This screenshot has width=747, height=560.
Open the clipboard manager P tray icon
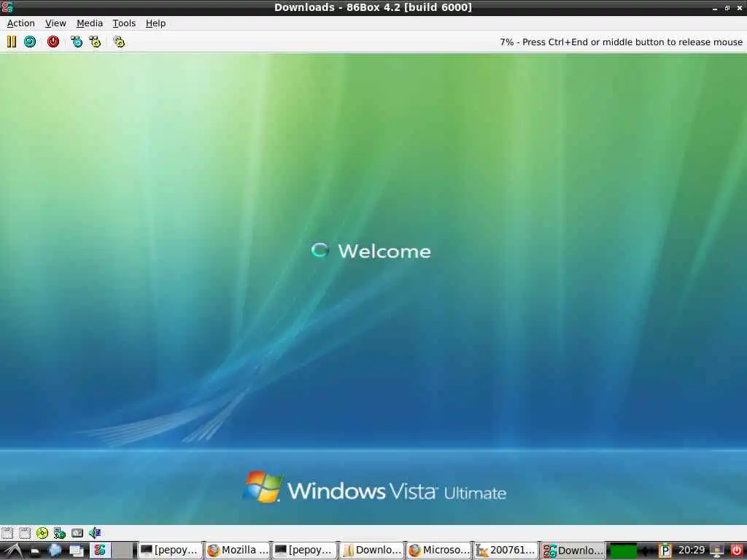665,551
